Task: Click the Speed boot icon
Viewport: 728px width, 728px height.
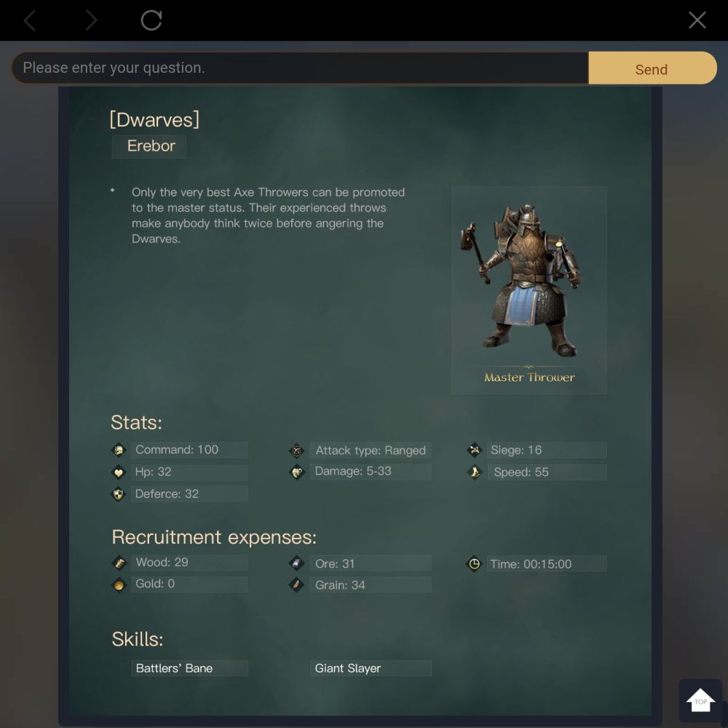Action: 474,472
